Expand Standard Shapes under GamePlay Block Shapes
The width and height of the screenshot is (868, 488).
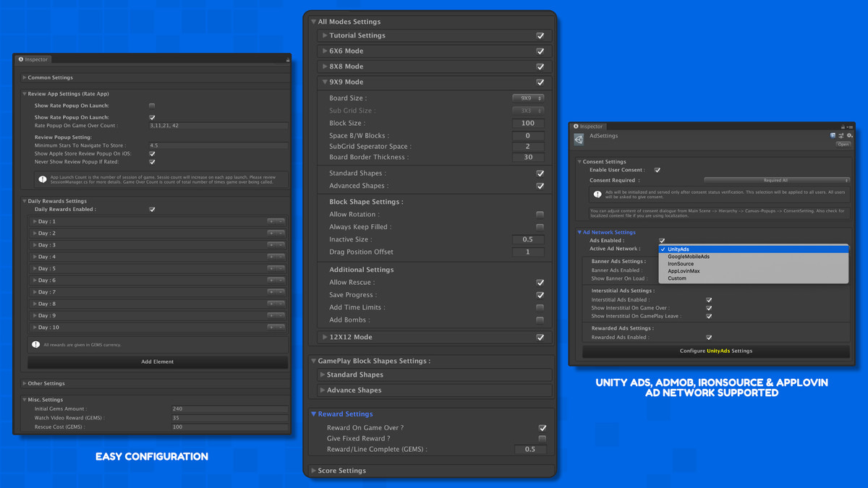(322, 374)
